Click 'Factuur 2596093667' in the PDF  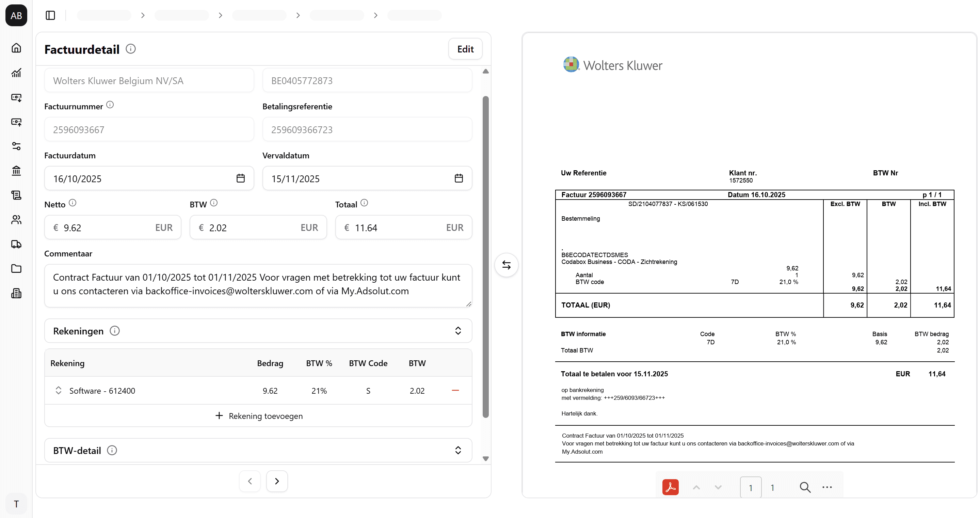(x=594, y=195)
